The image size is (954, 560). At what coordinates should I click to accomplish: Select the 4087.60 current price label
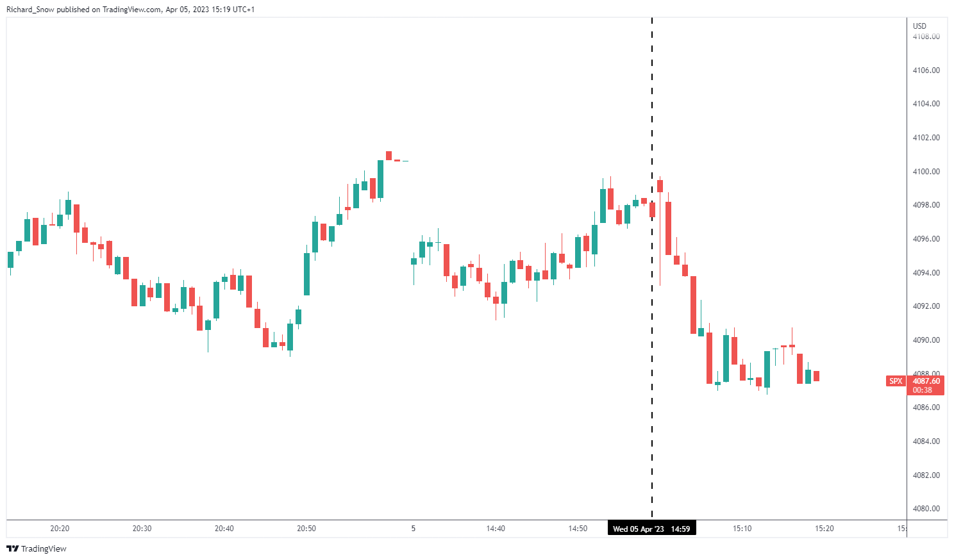[926, 381]
